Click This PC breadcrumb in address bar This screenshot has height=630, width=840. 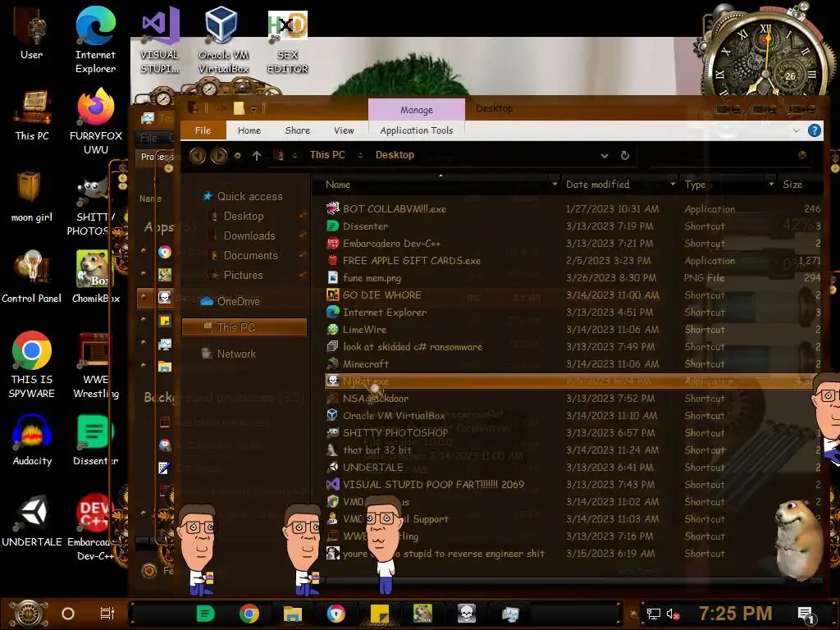pos(327,155)
